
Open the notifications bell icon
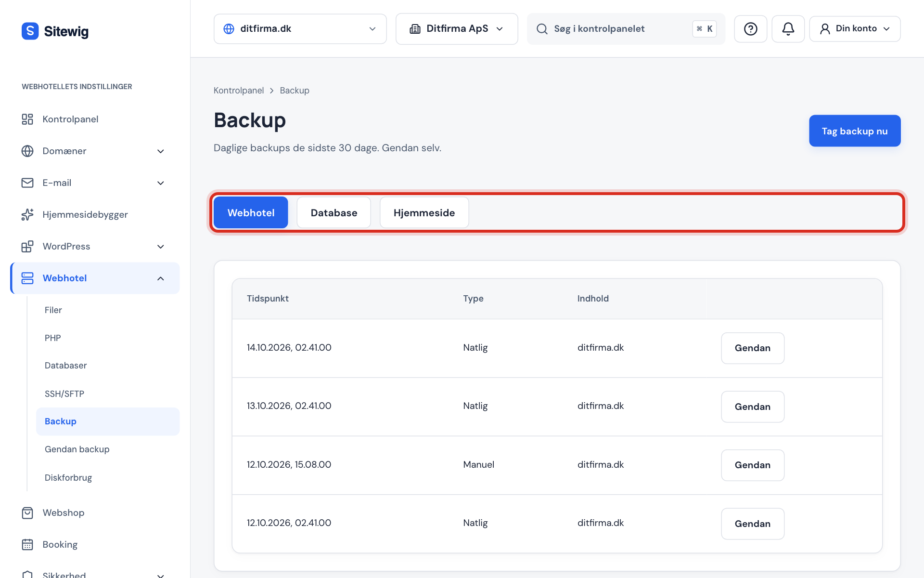[788, 29]
